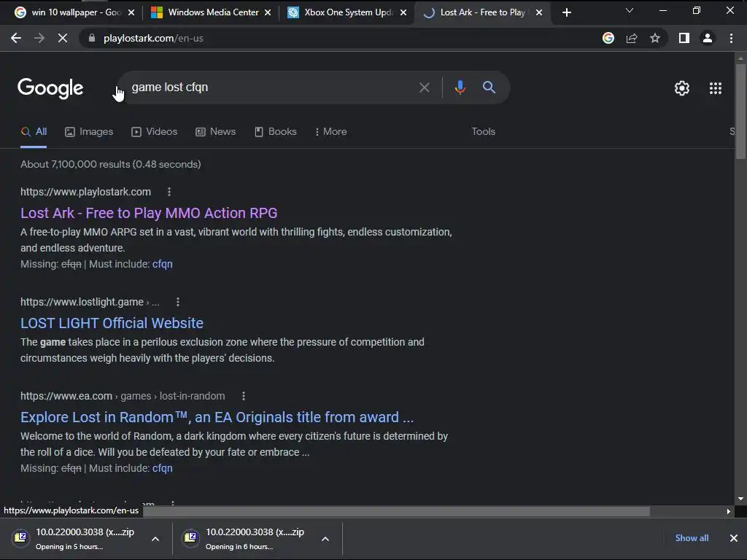Open Chrome's three-dot menu
The height and width of the screenshot is (560, 747).
tap(731, 38)
